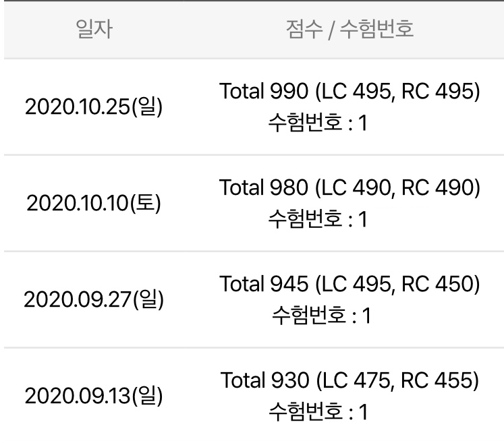Click the 점수 / 수험번호 column header
Viewport: 504px width, 443px height.
coord(349,30)
